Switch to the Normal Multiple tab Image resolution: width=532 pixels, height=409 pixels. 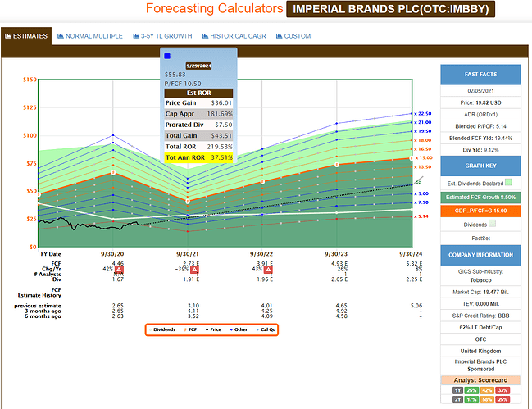click(90, 36)
